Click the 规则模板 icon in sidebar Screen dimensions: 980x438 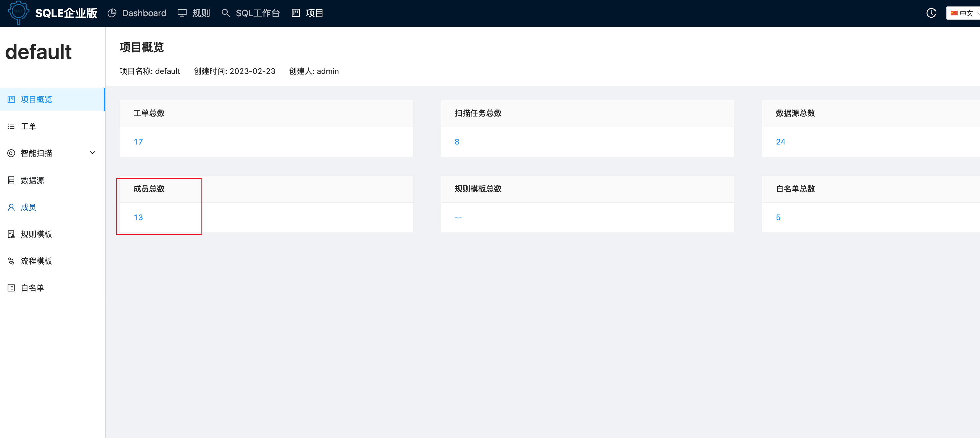11,234
